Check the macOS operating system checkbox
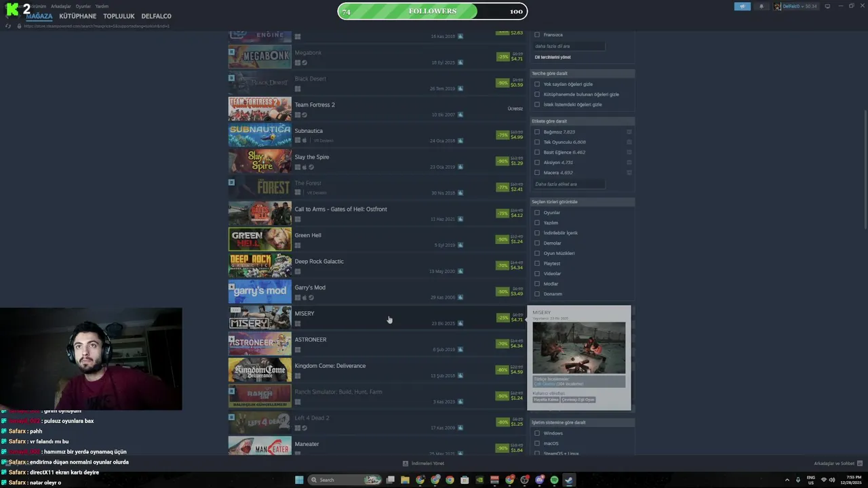The width and height of the screenshot is (868, 488). click(537, 443)
